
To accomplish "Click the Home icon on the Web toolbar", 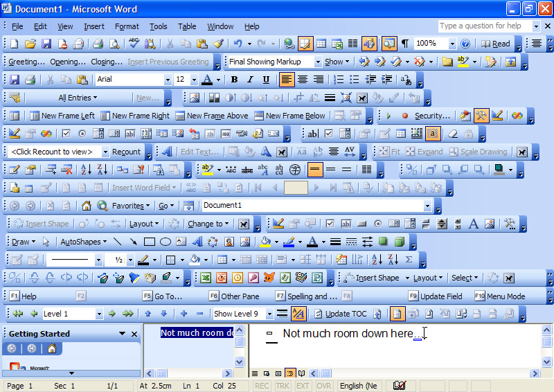I will [x=87, y=206].
